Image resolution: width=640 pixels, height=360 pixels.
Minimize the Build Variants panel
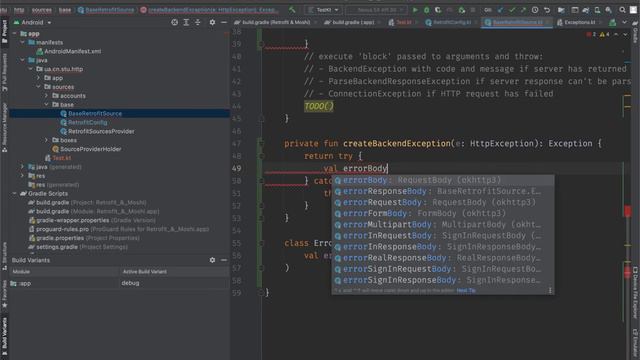point(224,260)
